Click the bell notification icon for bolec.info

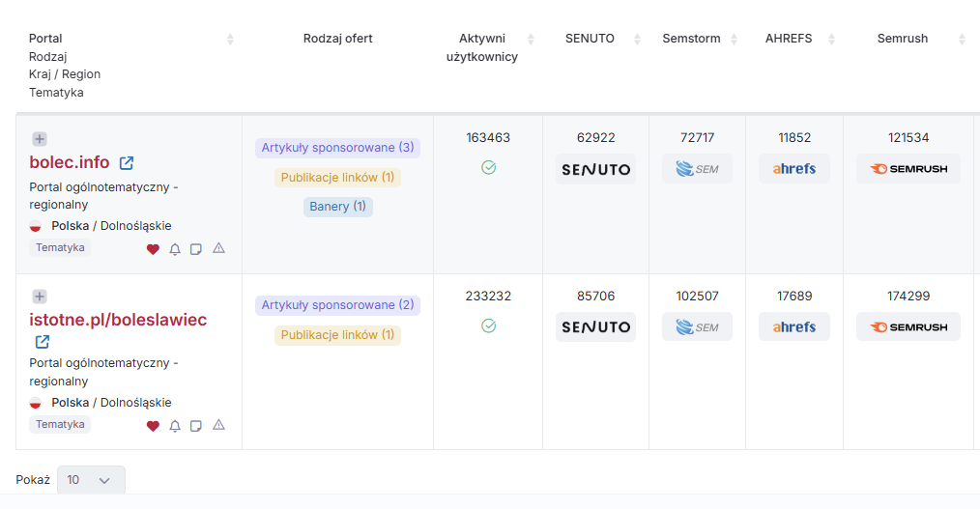(x=175, y=249)
